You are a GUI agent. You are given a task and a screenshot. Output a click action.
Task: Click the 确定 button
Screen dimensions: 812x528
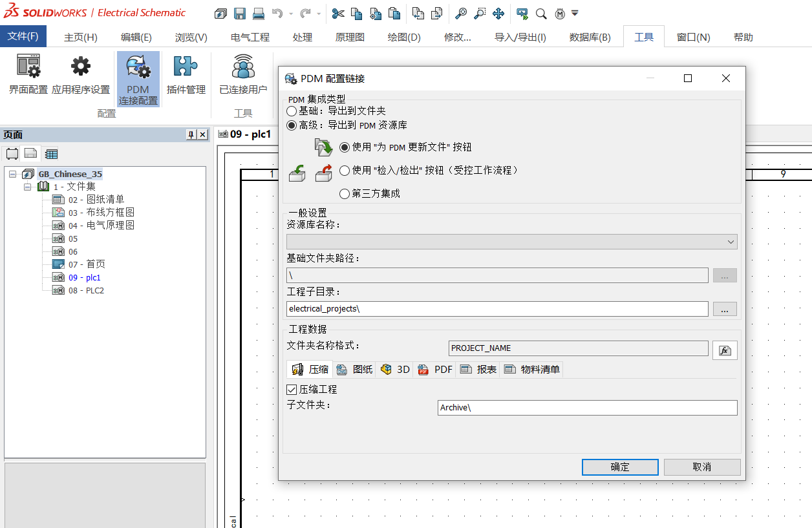(x=619, y=467)
